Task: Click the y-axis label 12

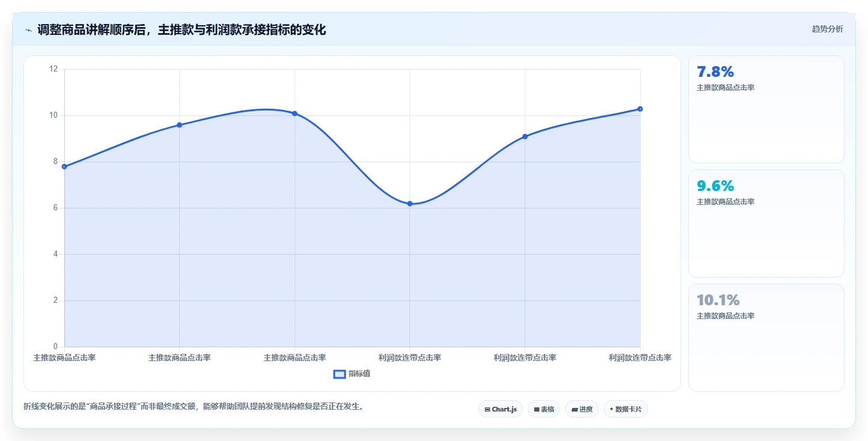Action: point(53,69)
